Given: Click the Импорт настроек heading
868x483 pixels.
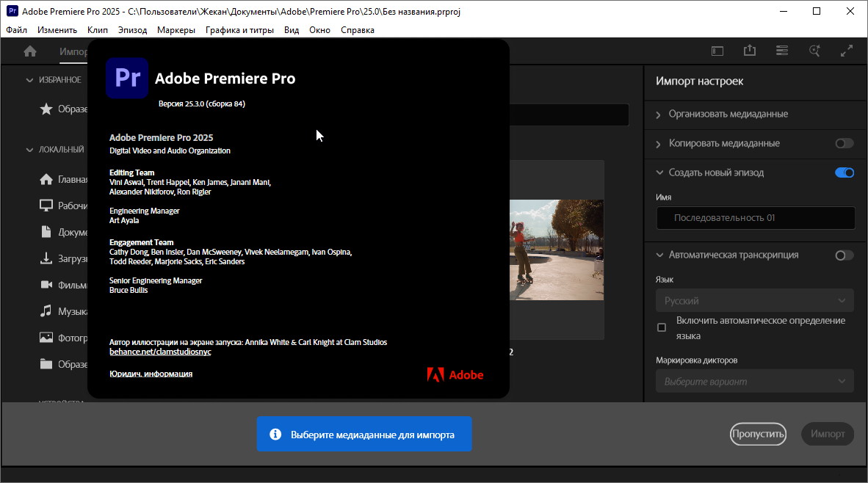Looking at the screenshot, I should (x=700, y=81).
